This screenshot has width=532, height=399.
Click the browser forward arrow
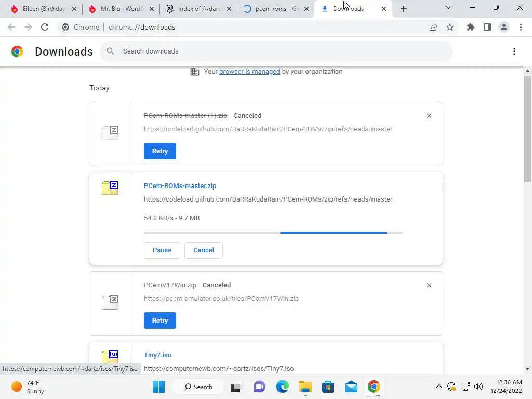click(x=28, y=27)
